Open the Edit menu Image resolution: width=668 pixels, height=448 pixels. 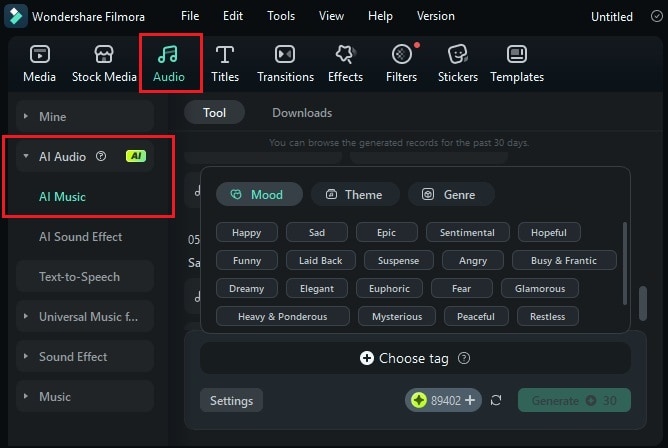click(x=233, y=16)
